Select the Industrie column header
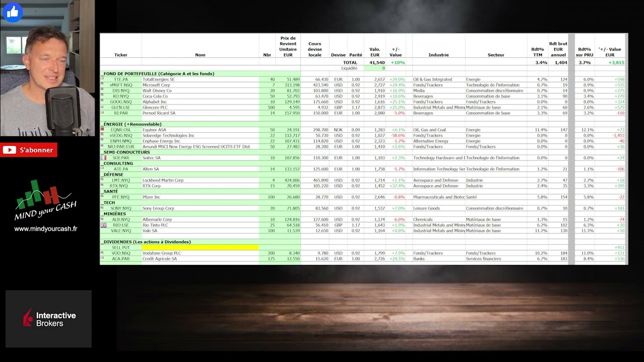 [x=439, y=55]
